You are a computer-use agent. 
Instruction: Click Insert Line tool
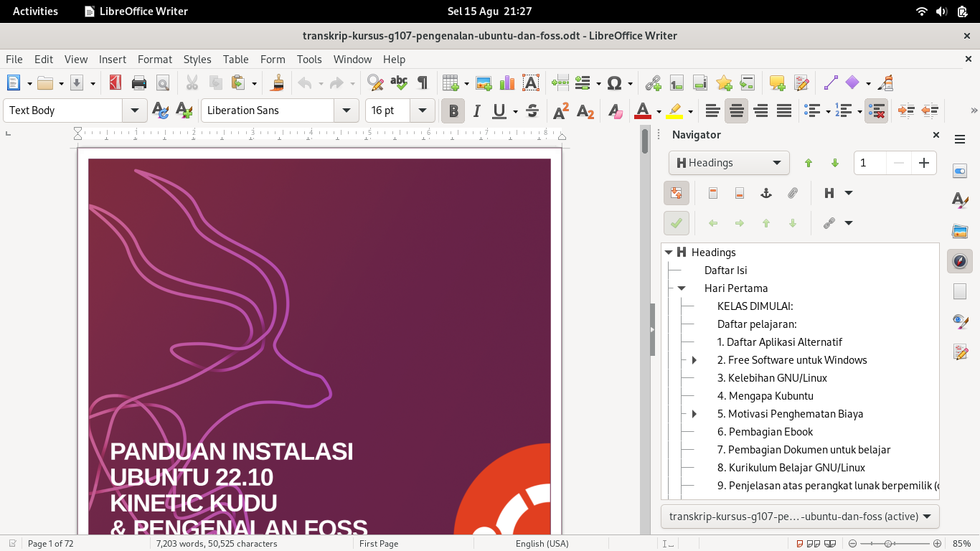(831, 83)
